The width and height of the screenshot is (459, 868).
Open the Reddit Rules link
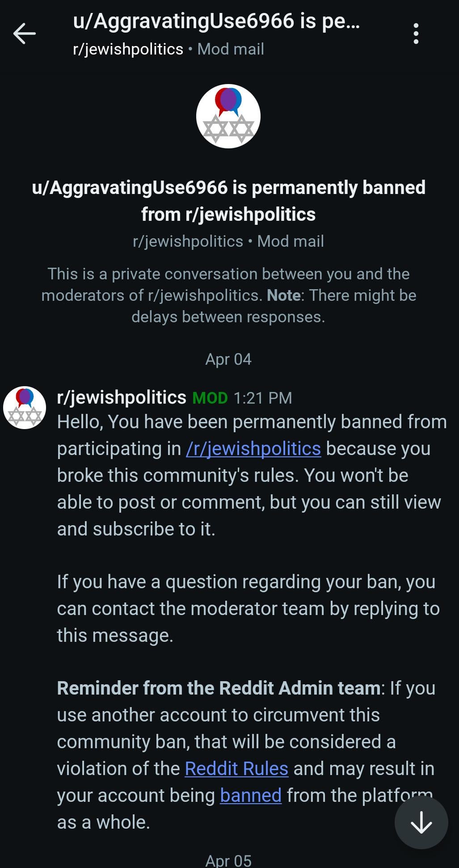(236, 769)
